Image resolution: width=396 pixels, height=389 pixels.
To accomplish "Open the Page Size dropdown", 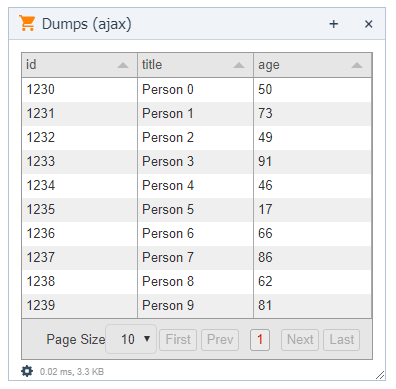I will (131, 339).
